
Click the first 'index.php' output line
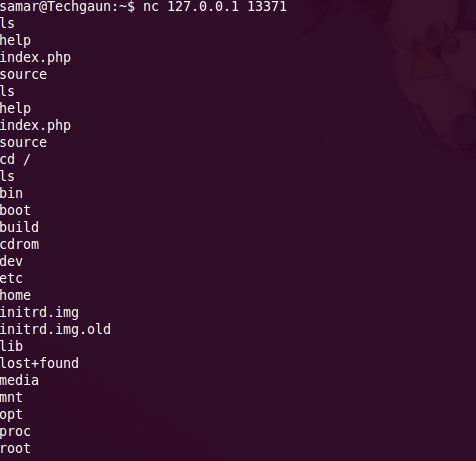(35, 58)
